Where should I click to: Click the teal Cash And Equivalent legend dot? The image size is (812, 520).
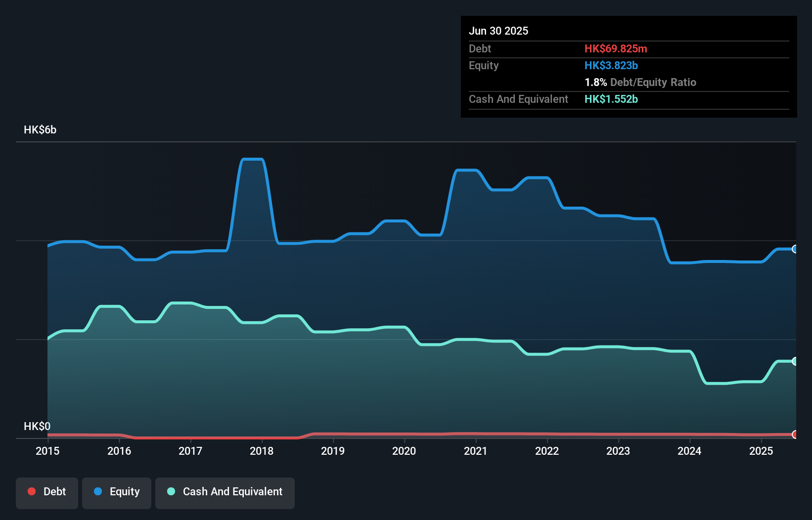coord(171,491)
